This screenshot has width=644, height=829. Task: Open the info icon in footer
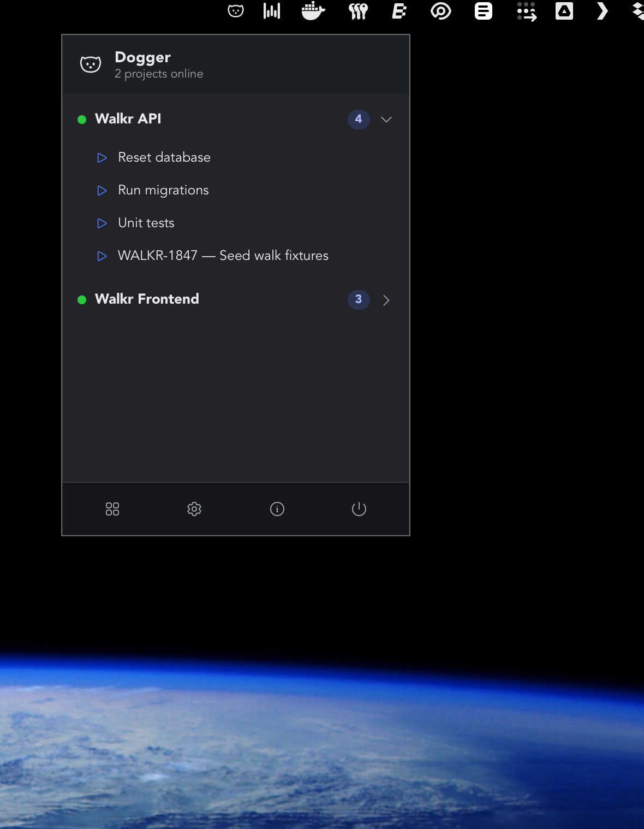[x=277, y=509]
